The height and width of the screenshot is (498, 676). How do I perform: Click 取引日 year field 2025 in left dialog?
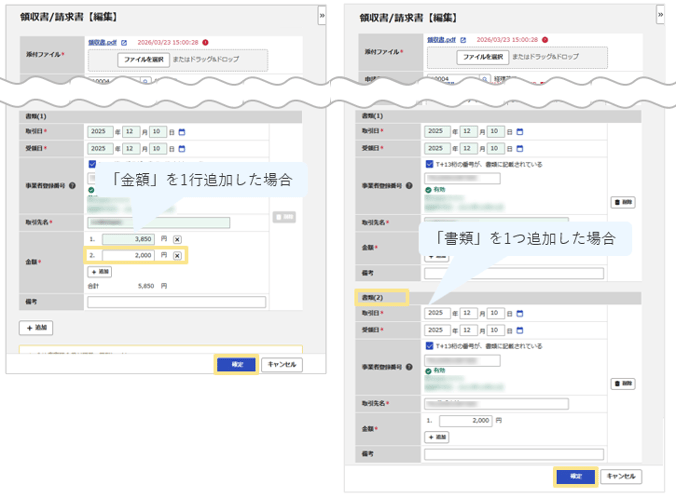coord(100,132)
